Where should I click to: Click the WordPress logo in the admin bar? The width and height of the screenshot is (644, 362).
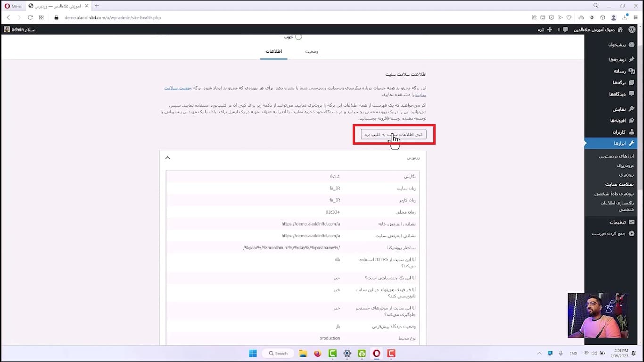[x=632, y=29]
